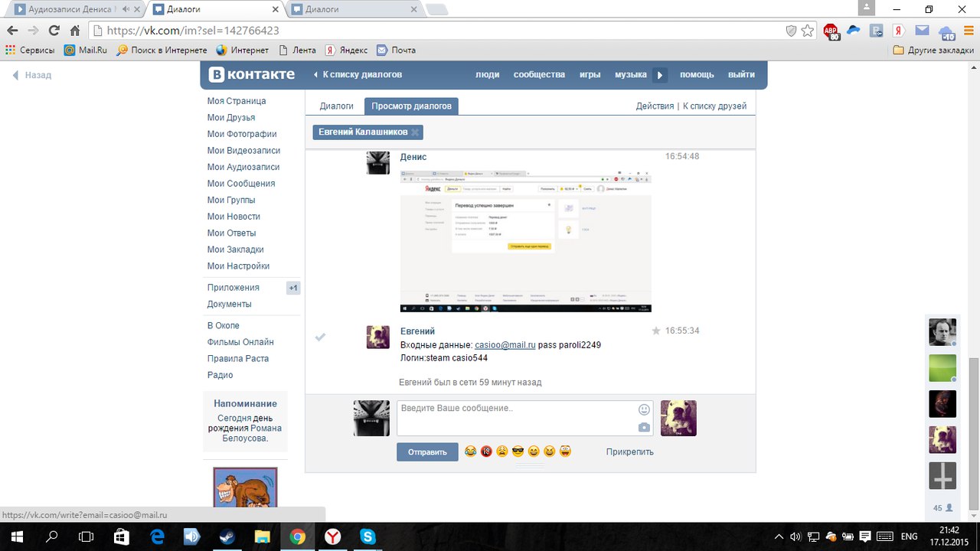Viewport: 980px width, 551px height.
Task: Insert the sunglasses emoji
Action: 518,452
